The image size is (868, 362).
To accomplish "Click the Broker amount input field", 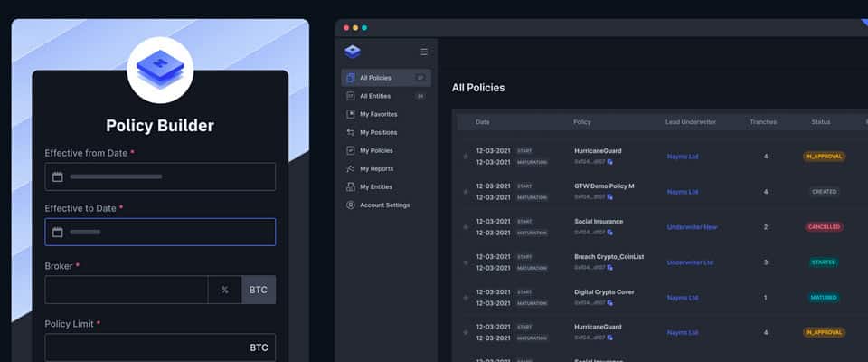I will coord(127,290).
